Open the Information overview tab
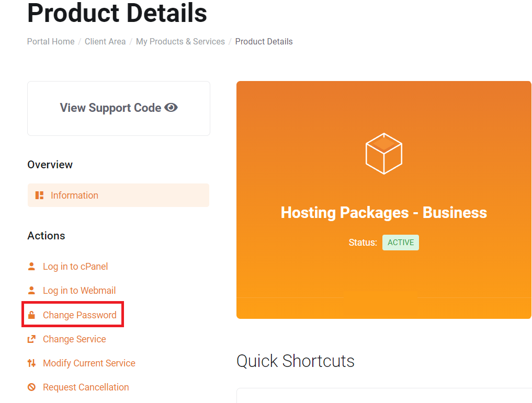 [74, 195]
